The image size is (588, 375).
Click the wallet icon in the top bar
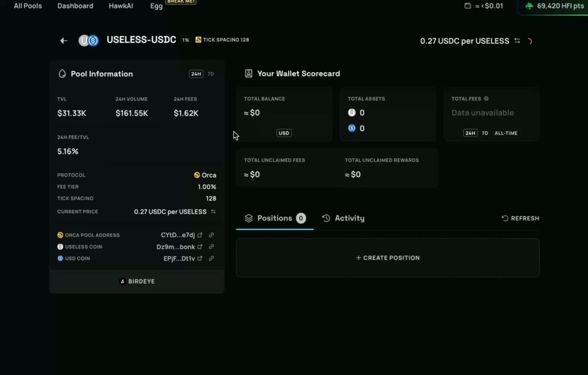[x=468, y=6]
